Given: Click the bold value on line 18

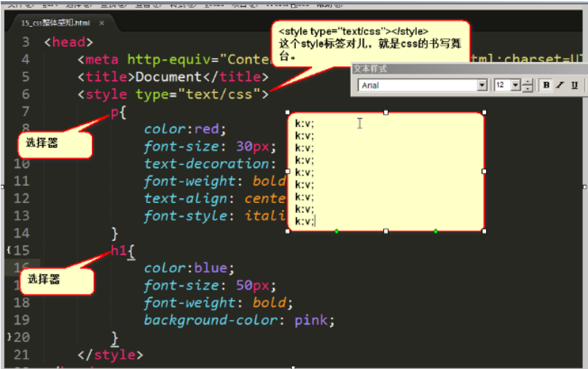Looking at the screenshot, I should 270,303.
